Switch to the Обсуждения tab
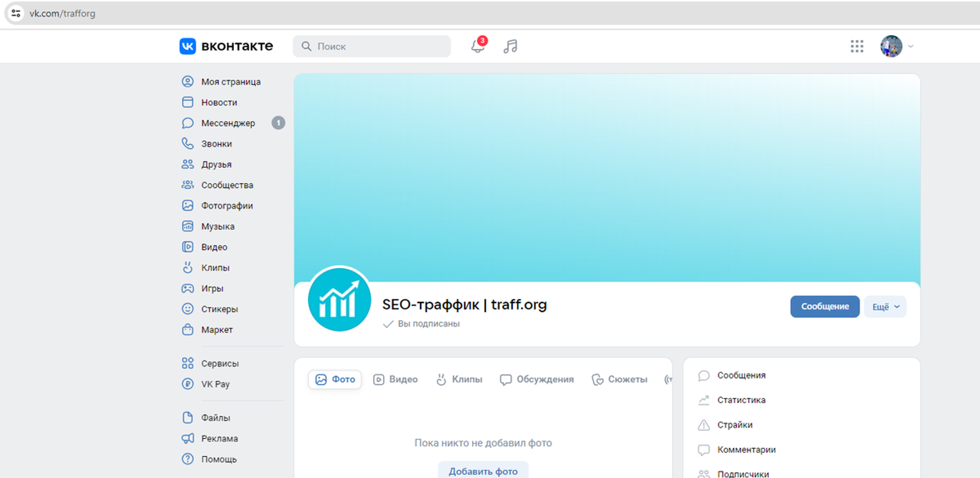Image resolution: width=980 pixels, height=478 pixels. (x=537, y=379)
